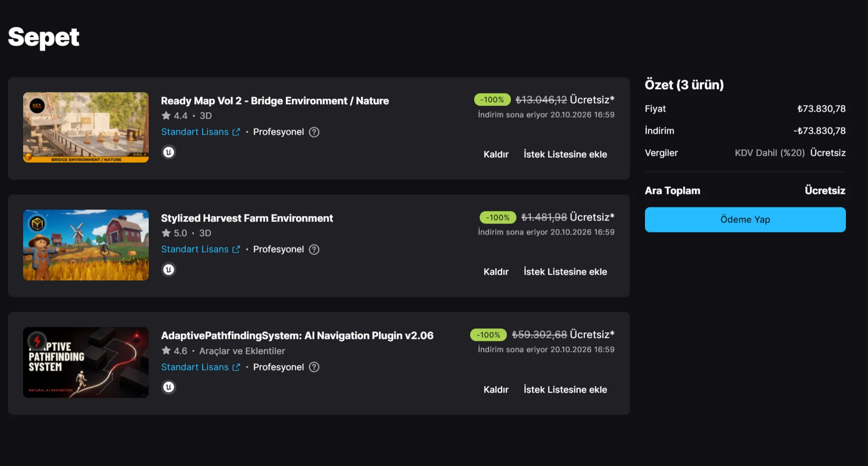Open Standart Lisans link for AdaptivePathfindingSystem
Image resolution: width=868 pixels, height=466 pixels.
click(x=200, y=367)
